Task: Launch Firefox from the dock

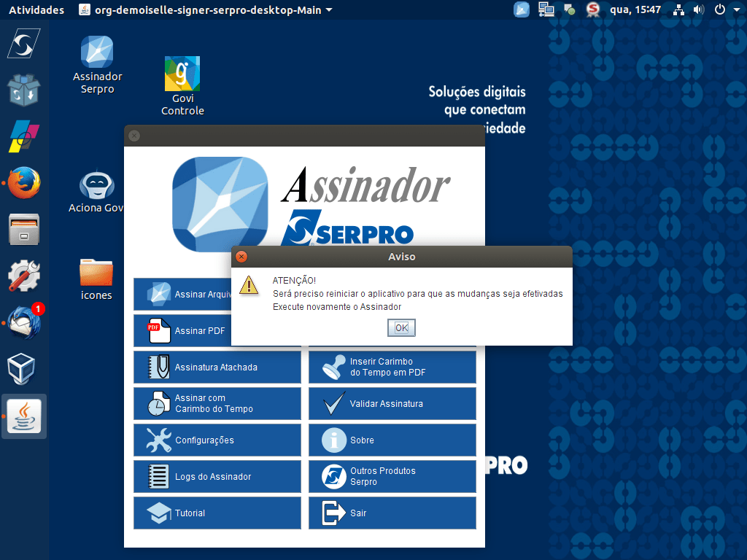Action: point(24,183)
